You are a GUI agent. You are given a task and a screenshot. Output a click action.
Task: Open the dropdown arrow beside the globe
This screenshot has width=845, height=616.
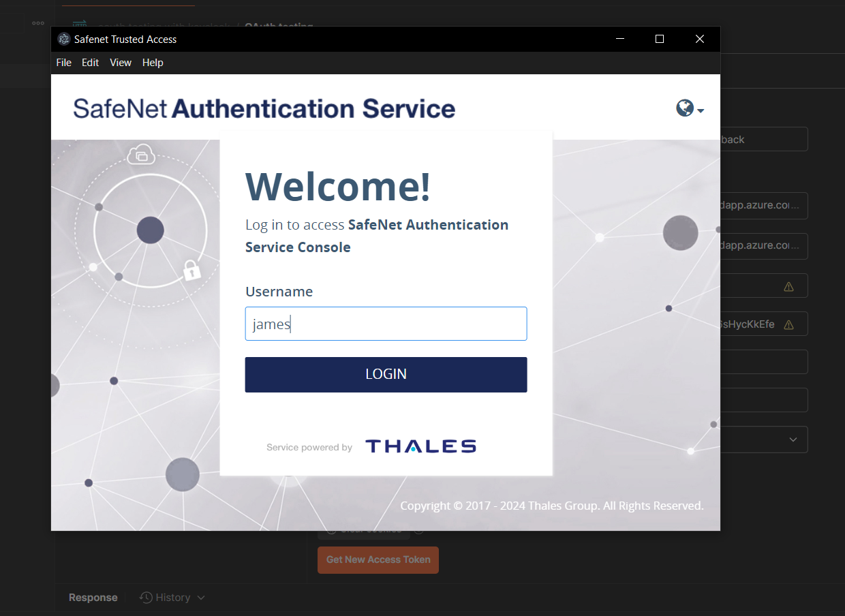700,110
